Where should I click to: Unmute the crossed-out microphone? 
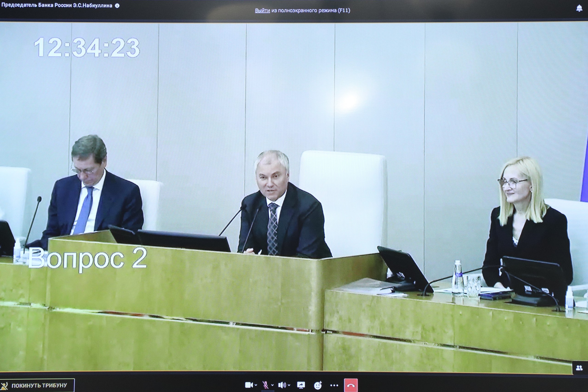[x=265, y=385]
